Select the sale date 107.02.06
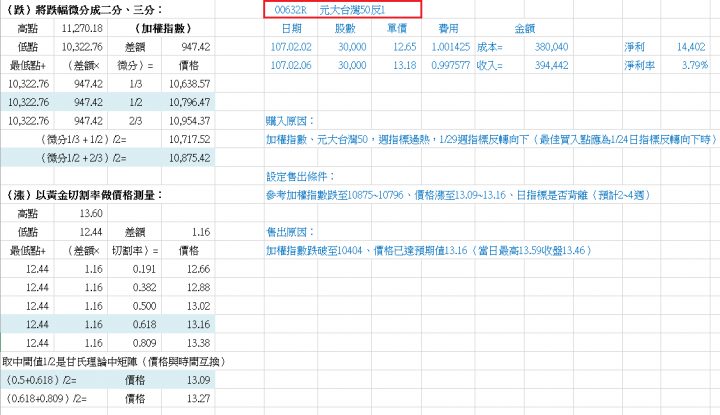Image resolution: width=720 pixels, height=415 pixels. (x=291, y=66)
